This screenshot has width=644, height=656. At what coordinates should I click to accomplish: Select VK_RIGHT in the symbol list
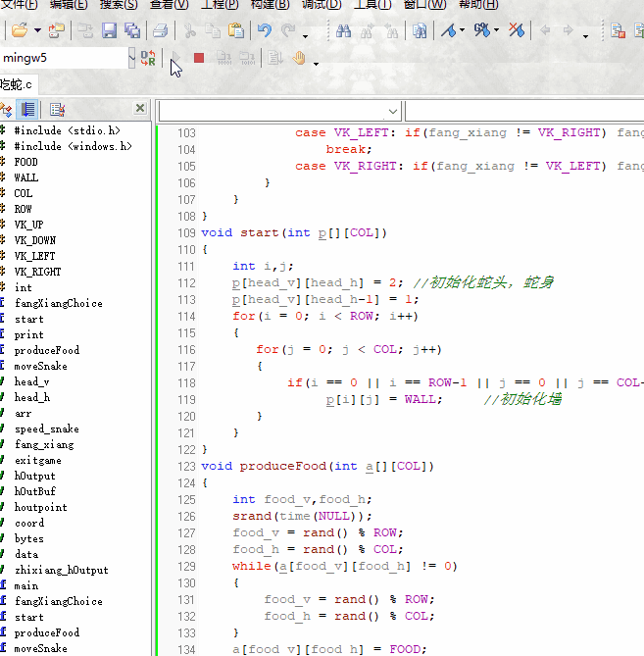coord(37,272)
